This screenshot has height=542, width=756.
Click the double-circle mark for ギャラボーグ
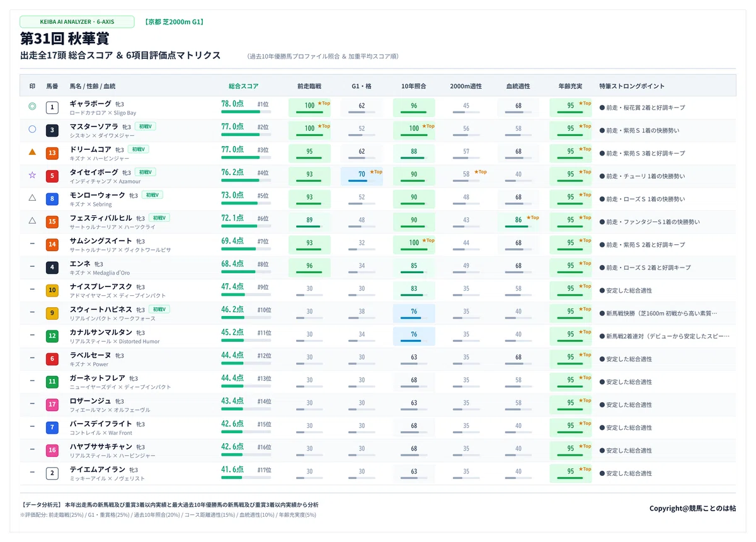click(32, 107)
